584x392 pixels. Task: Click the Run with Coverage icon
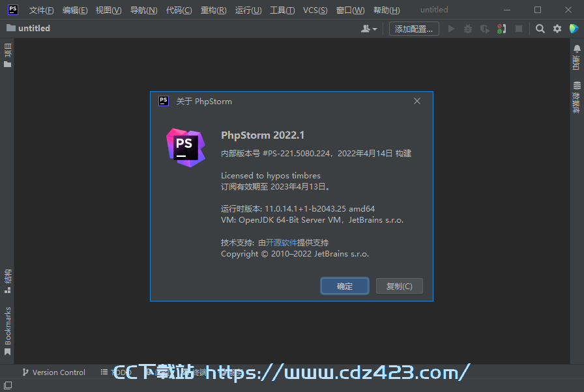point(484,29)
